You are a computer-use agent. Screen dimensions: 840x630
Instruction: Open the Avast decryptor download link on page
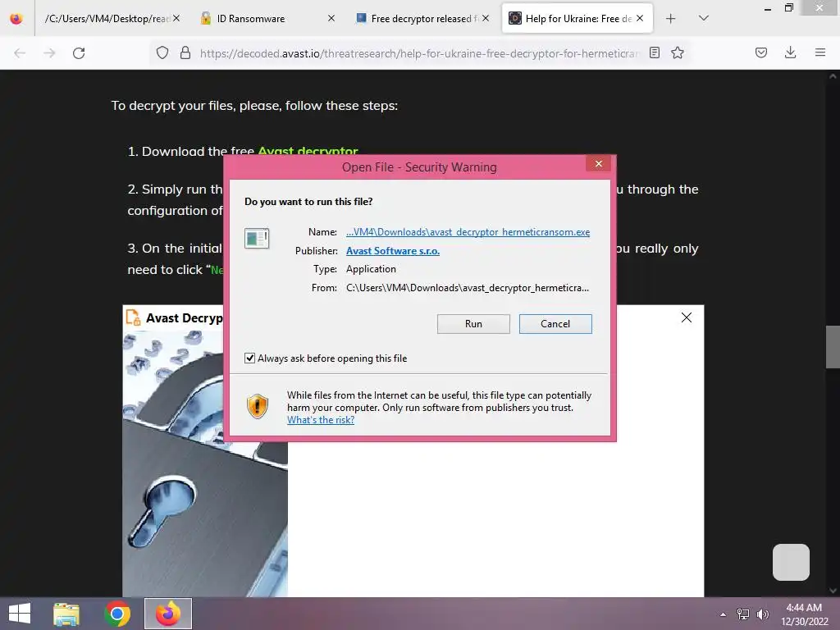click(x=308, y=151)
